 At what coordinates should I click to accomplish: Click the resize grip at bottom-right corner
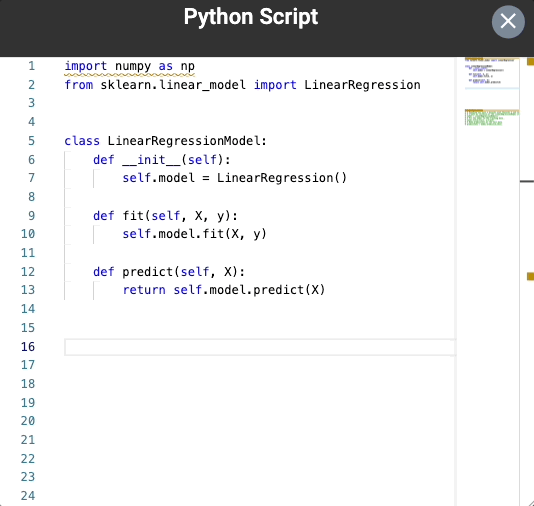click(530, 502)
